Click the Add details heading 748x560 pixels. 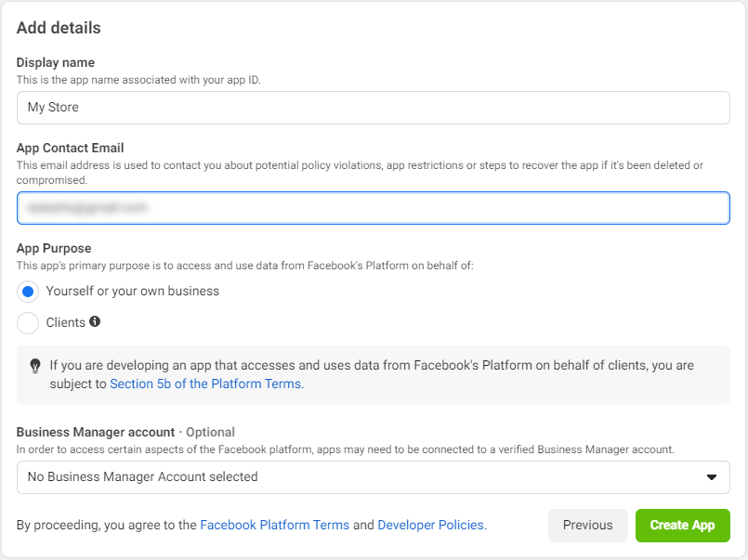click(x=59, y=28)
